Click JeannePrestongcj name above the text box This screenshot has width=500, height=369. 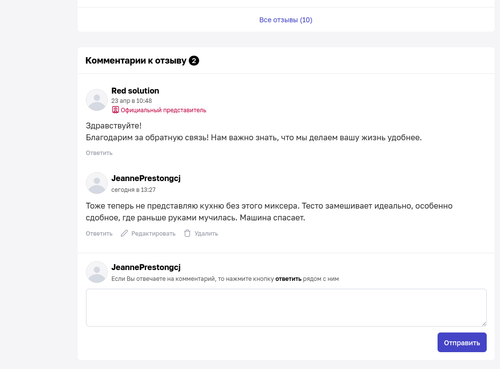tap(146, 267)
